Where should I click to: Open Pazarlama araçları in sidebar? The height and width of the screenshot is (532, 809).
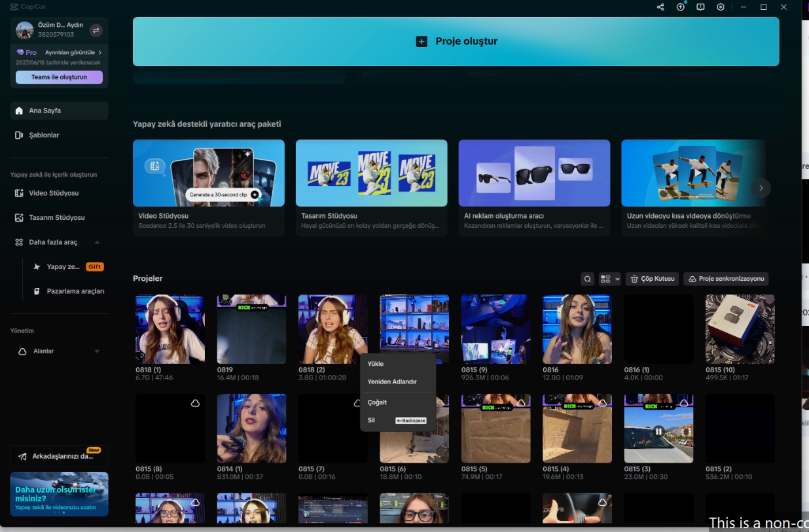68,291
